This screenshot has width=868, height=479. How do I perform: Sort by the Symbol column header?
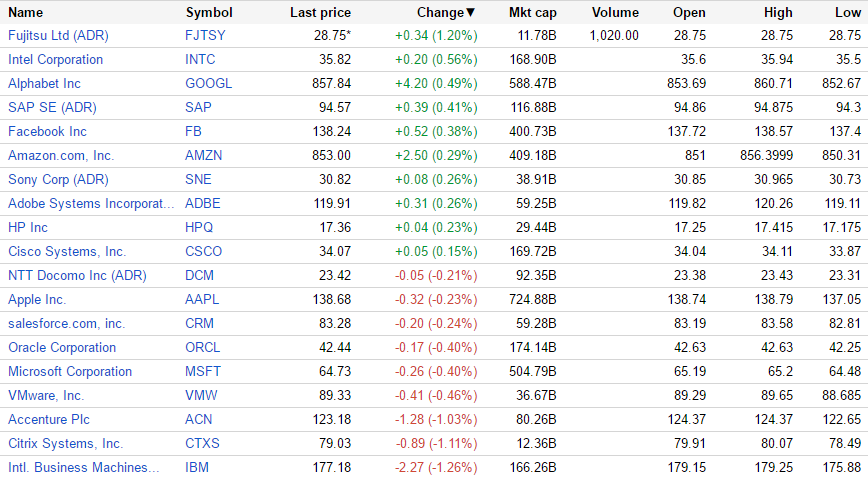209,13
